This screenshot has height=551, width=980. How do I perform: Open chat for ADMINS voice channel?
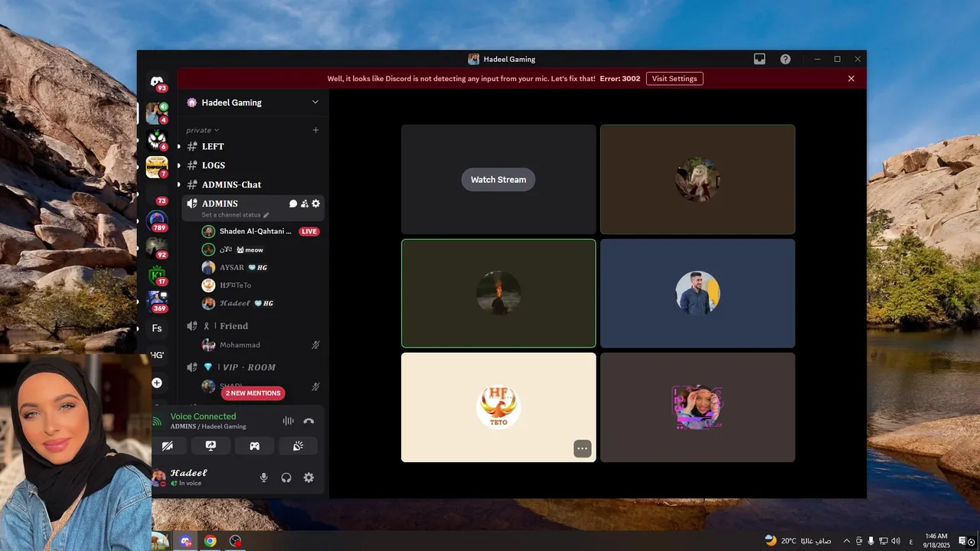point(292,204)
